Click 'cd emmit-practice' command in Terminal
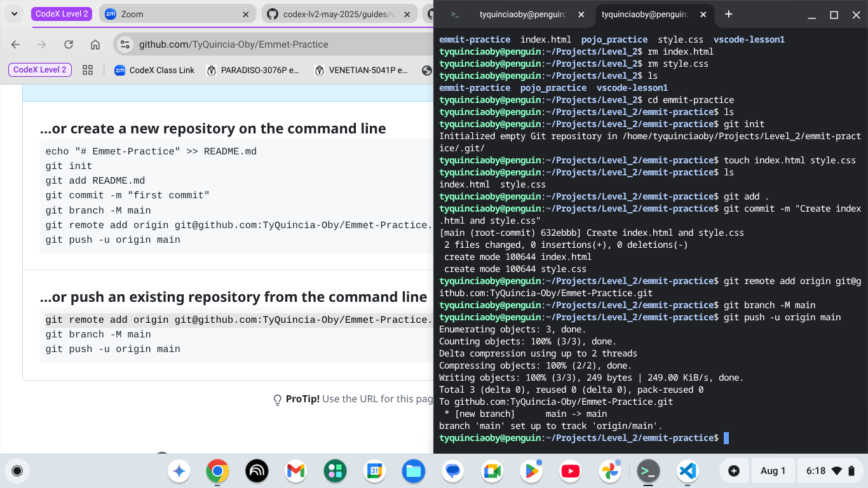 pyautogui.click(x=691, y=100)
